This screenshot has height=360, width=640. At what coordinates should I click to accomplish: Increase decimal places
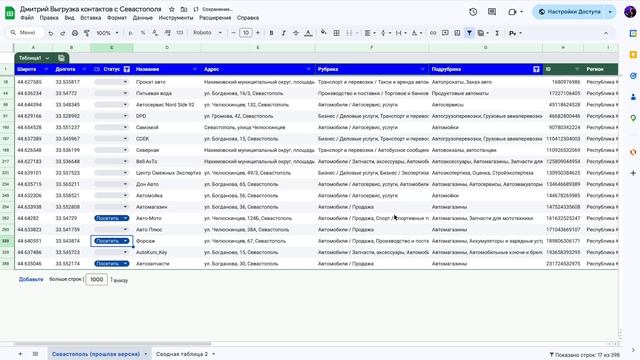click(x=167, y=33)
